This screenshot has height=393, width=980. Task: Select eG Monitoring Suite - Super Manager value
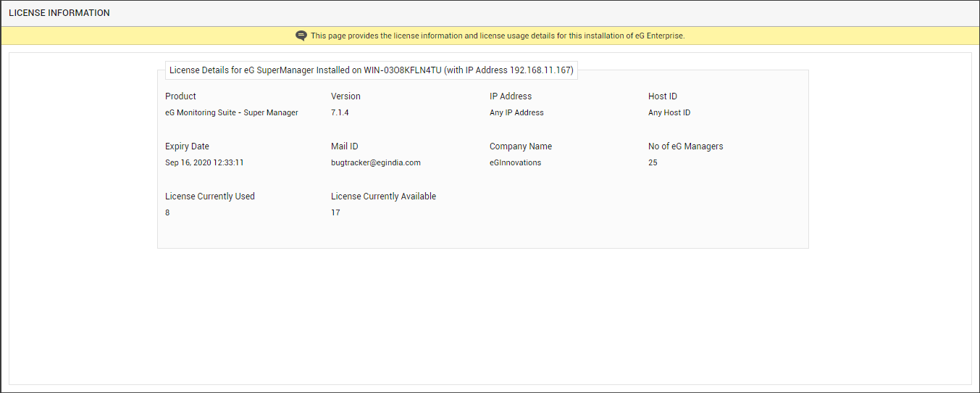pyautogui.click(x=232, y=112)
